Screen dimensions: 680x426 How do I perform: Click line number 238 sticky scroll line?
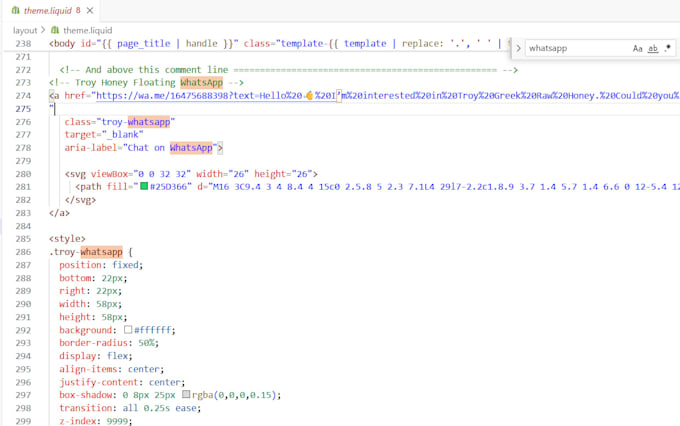pos(23,44)
